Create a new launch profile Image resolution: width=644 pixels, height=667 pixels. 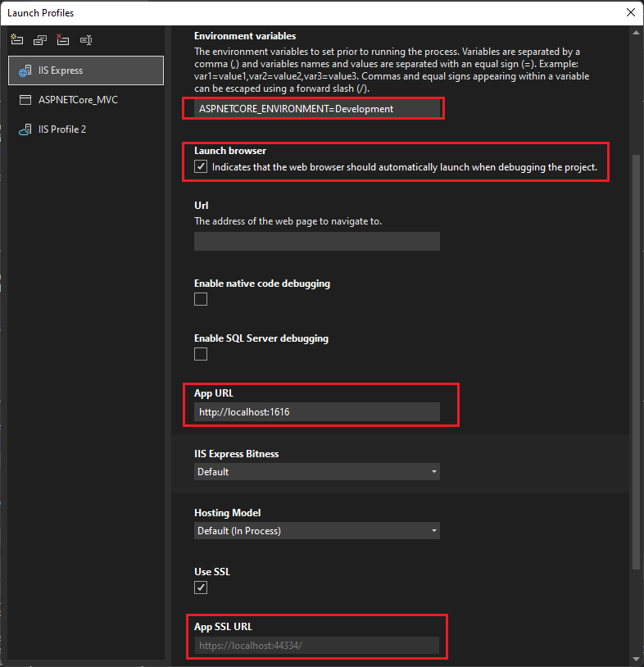tap(16, 39)
